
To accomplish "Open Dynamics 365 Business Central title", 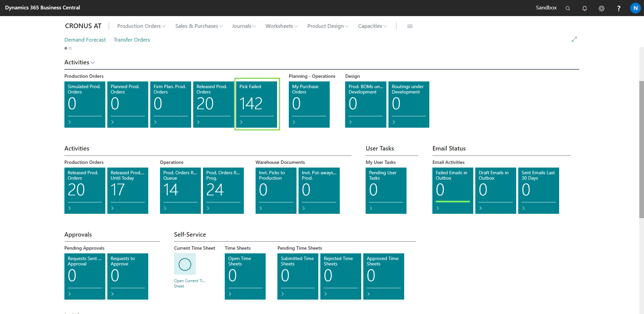I will point(43,7).
